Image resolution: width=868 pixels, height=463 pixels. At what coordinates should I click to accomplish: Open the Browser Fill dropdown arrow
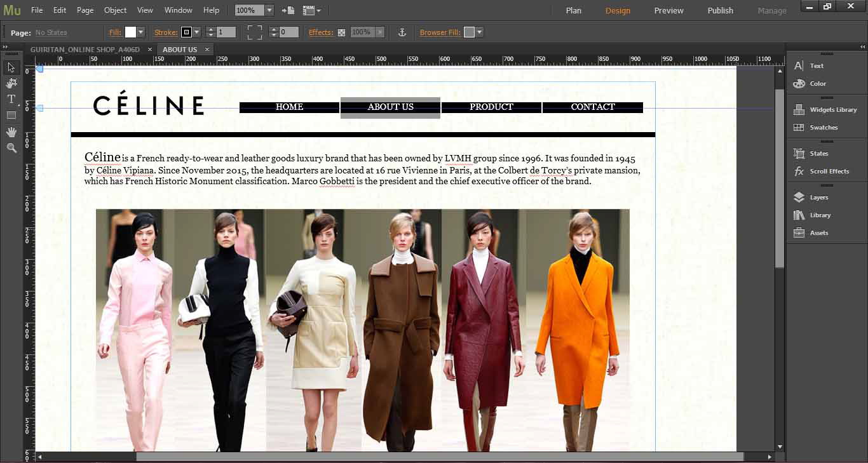point(480,32)
